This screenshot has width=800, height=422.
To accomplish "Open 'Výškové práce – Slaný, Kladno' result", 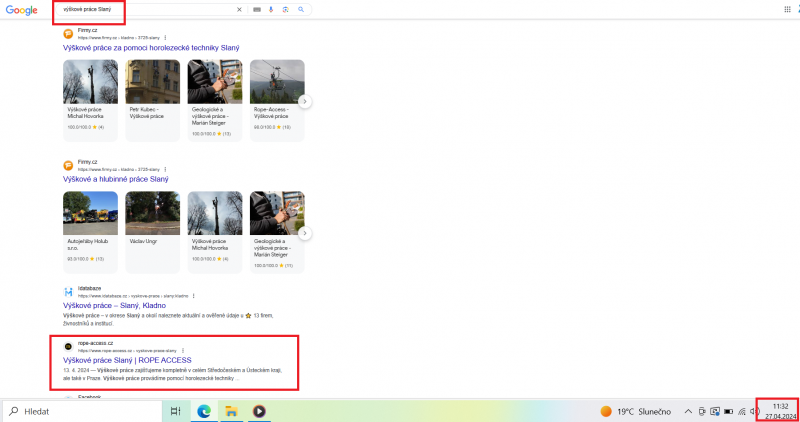I will (114, 306).
